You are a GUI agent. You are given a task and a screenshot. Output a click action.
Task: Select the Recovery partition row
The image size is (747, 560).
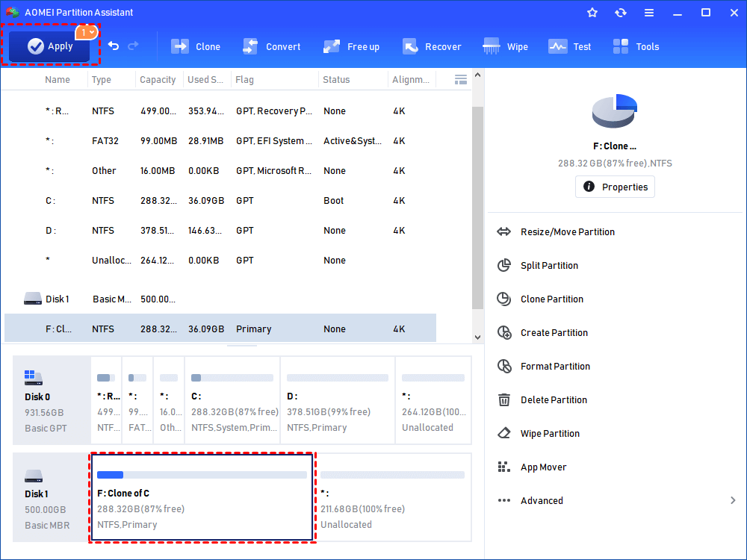pyautogui.click(x=220, y=111)
